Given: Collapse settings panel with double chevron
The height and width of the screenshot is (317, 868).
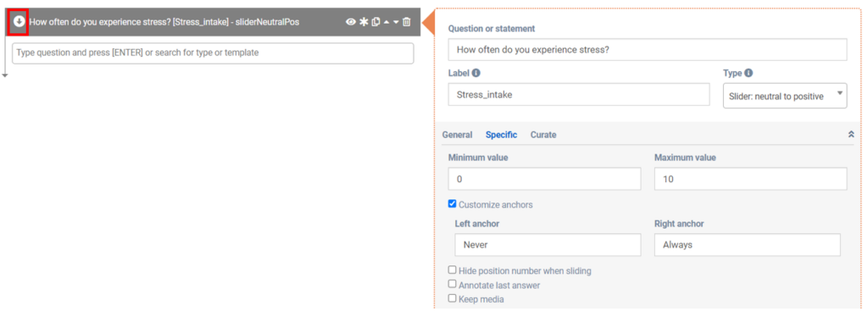Looking at the screenshot, I should coord(851,135).
